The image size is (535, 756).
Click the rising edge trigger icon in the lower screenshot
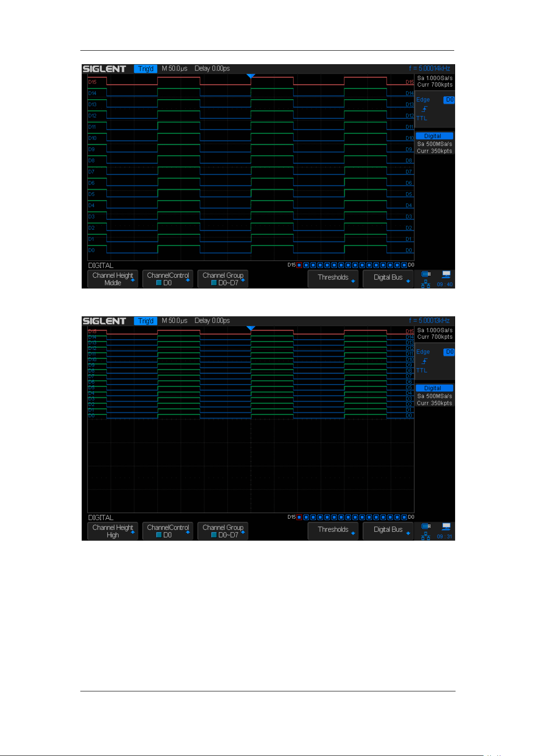[425, 361]
